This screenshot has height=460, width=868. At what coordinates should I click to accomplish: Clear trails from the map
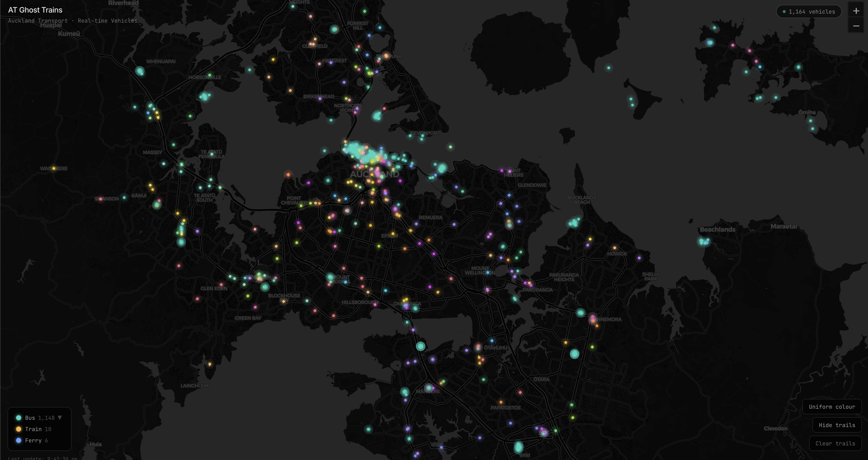tap(835, 443)
